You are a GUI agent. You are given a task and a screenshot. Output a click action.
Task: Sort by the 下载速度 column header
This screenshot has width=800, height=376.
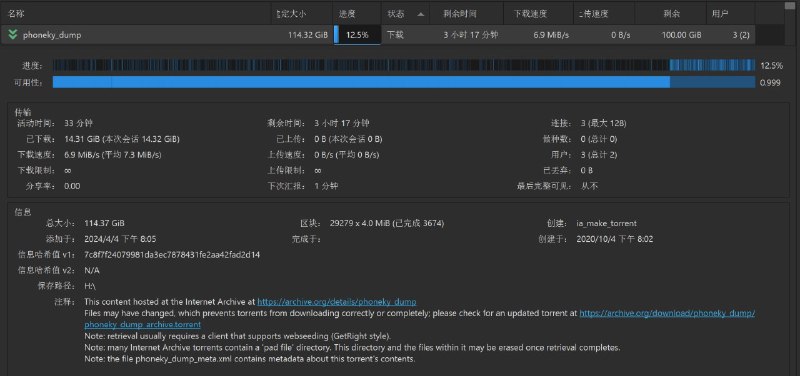539,14
